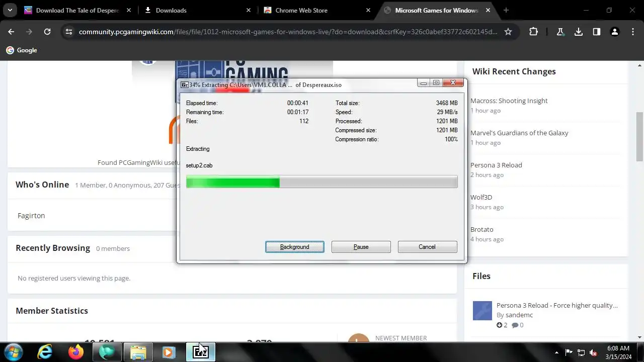Open the Windows Start menu
644x362 pixels.
[x=13, y=351]
